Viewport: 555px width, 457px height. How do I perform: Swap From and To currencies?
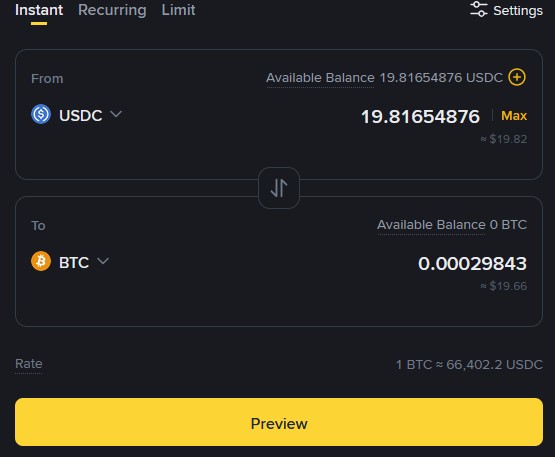click(279, 188)
